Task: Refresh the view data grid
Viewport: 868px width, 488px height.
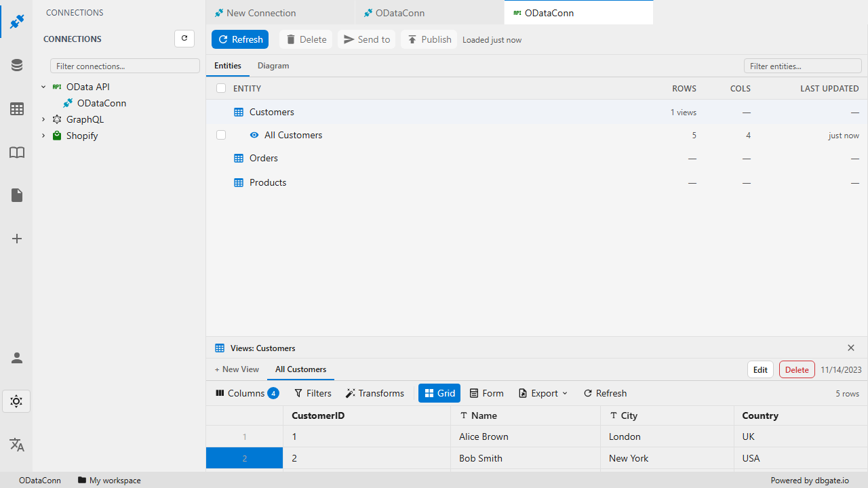Action: click(x=606, y=393)
